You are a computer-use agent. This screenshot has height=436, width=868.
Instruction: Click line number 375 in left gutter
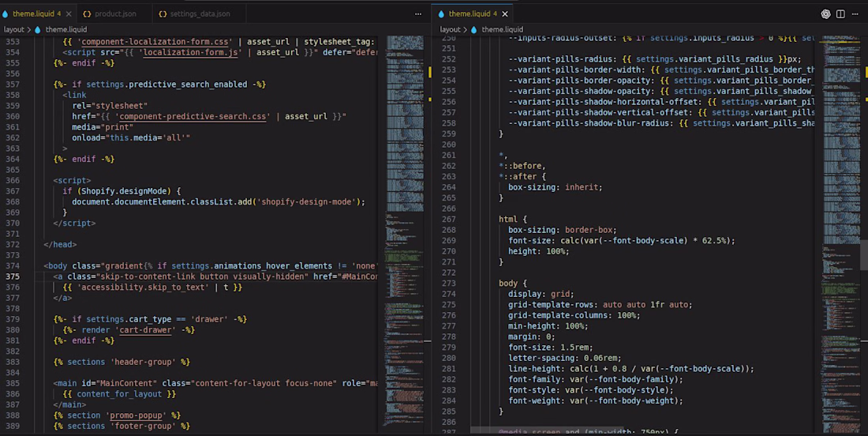[13, 276]
